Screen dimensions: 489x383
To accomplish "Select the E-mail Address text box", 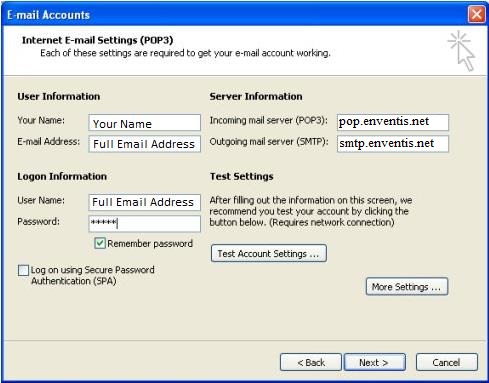I will click(x=145, y=144).
